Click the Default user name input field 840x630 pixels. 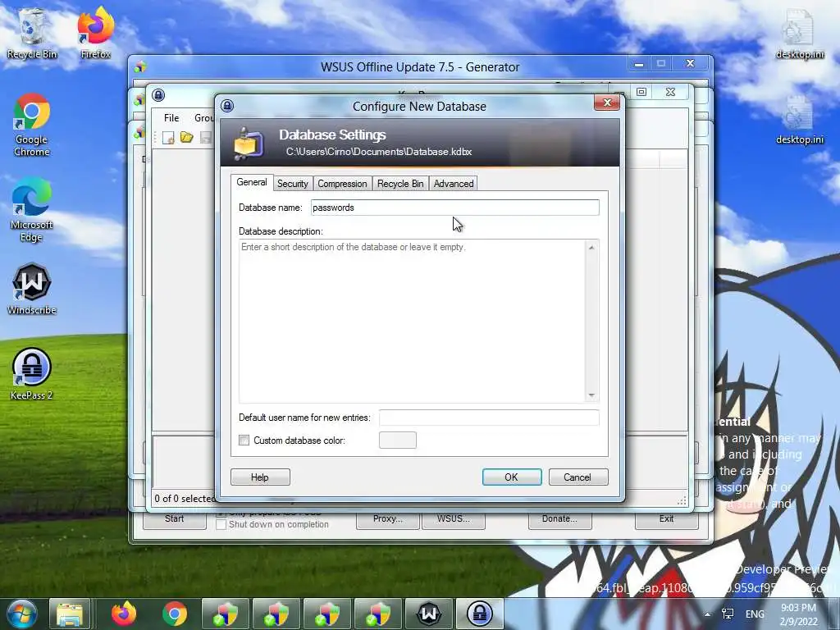[x=489, y=418]
